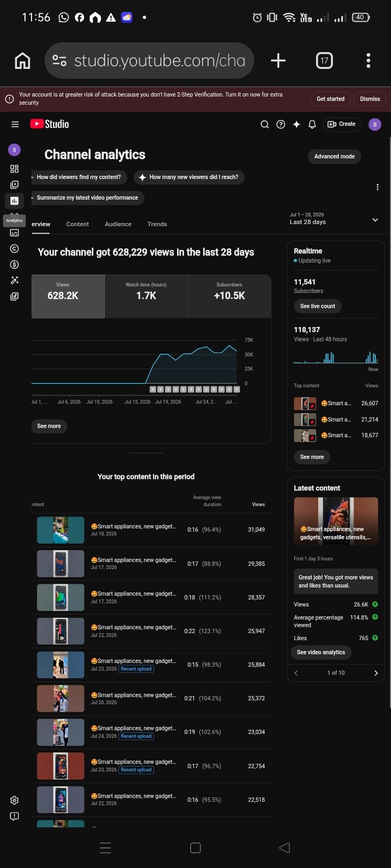Open analytics three-dot options menu
The image size is (391, 868).
pyautogui.click(x=377, y=187)
